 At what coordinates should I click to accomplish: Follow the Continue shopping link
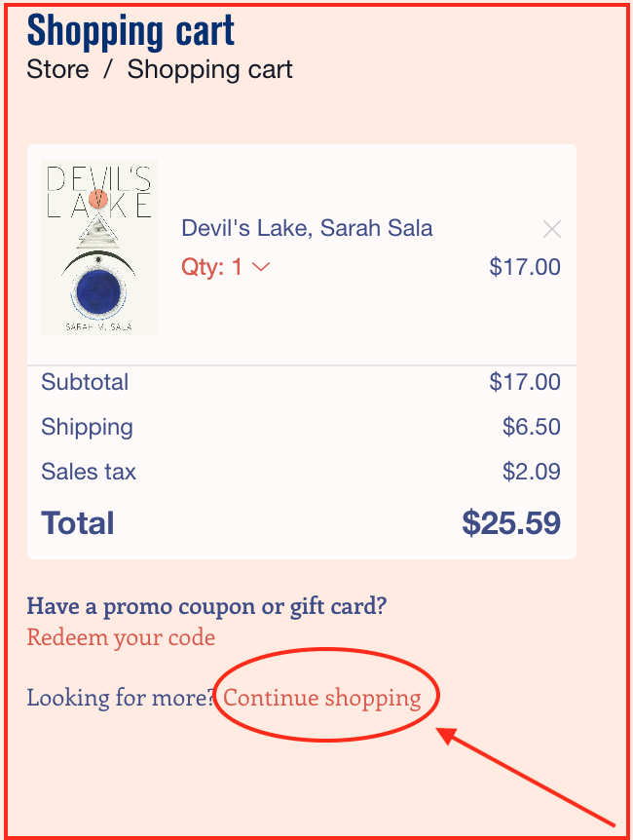pyautogui.click(x=322, y=698)
